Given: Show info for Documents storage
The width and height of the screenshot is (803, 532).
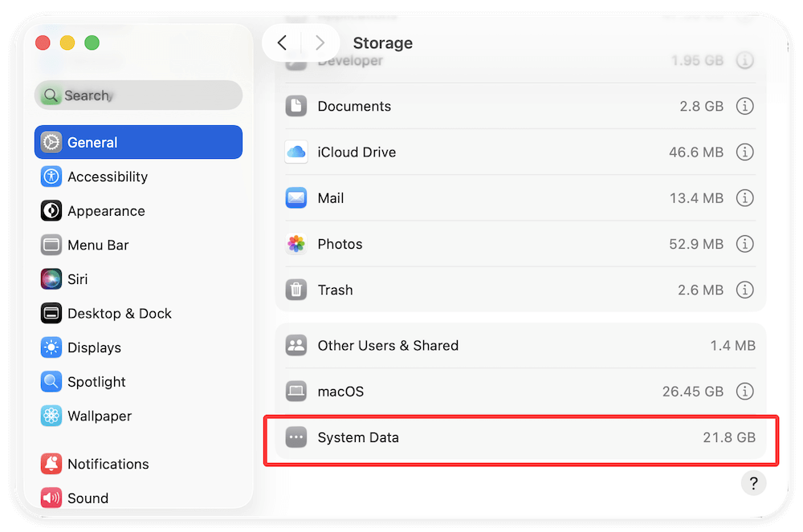Looking at the screenshot, I should (x=744, y=106).
